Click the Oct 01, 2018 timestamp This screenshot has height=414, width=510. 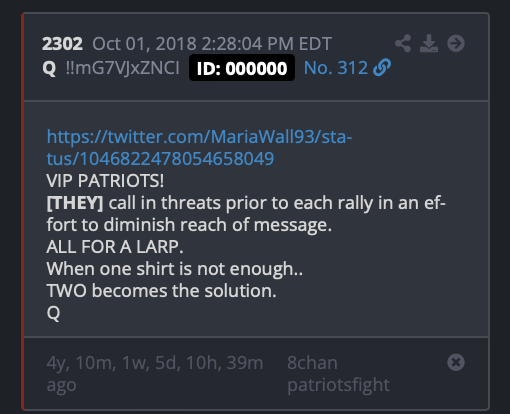[x=212, y=44]
